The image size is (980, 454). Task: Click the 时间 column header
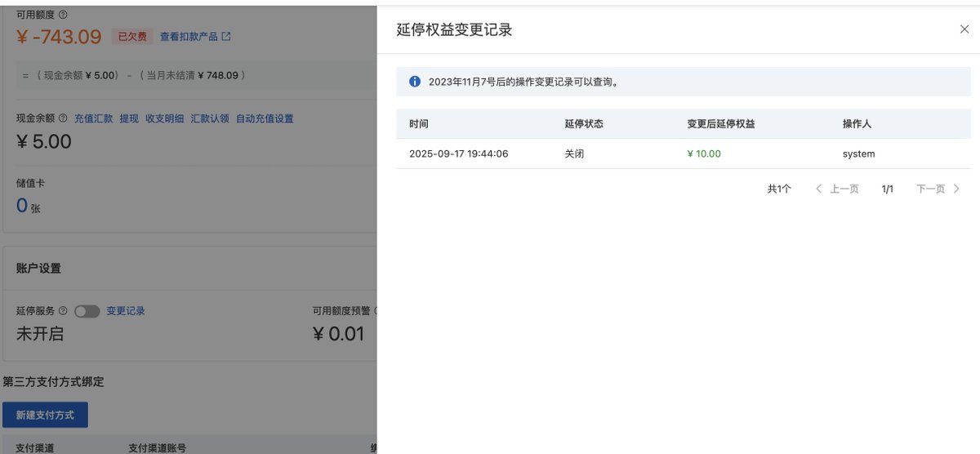point(419,124)
